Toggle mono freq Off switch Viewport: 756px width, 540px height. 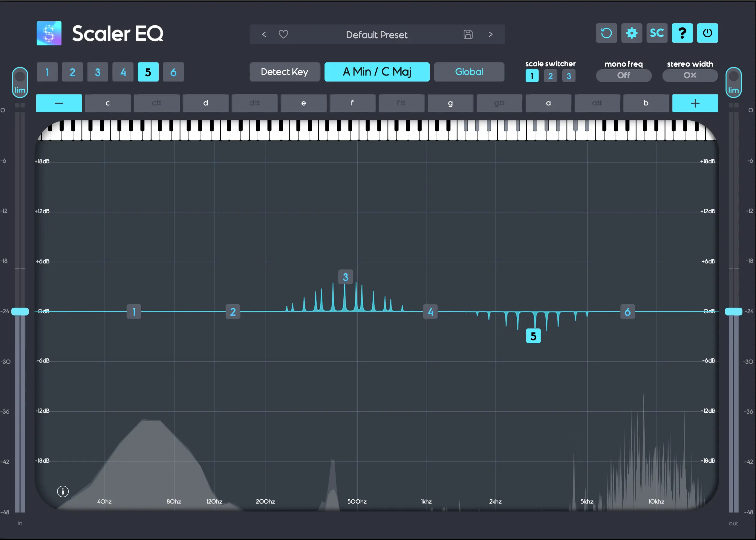[x=623, y=76]
